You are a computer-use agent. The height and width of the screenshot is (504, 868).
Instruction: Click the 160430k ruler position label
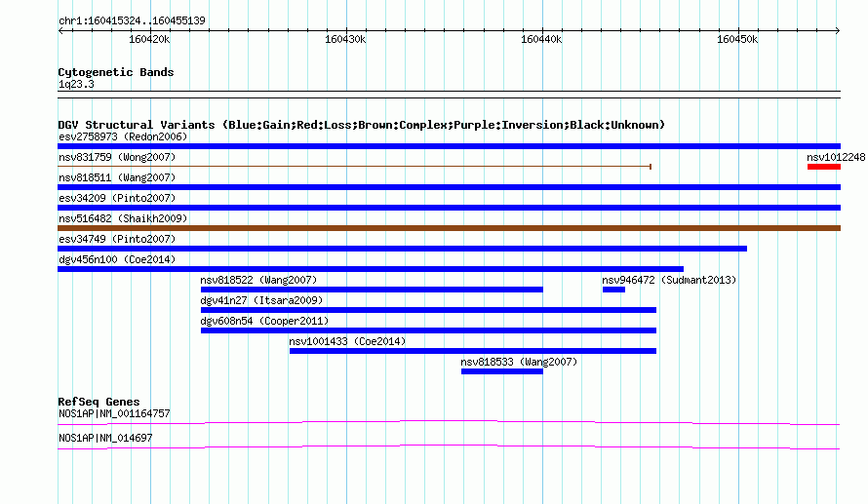tap(345, 40)
